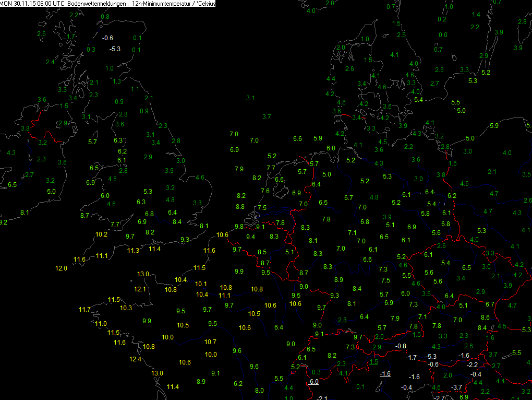Select the MON 30.11.15 06:00 UTC timestamp
The width and height of the screenshot is (532, 400).
click(x=32, y=3)
